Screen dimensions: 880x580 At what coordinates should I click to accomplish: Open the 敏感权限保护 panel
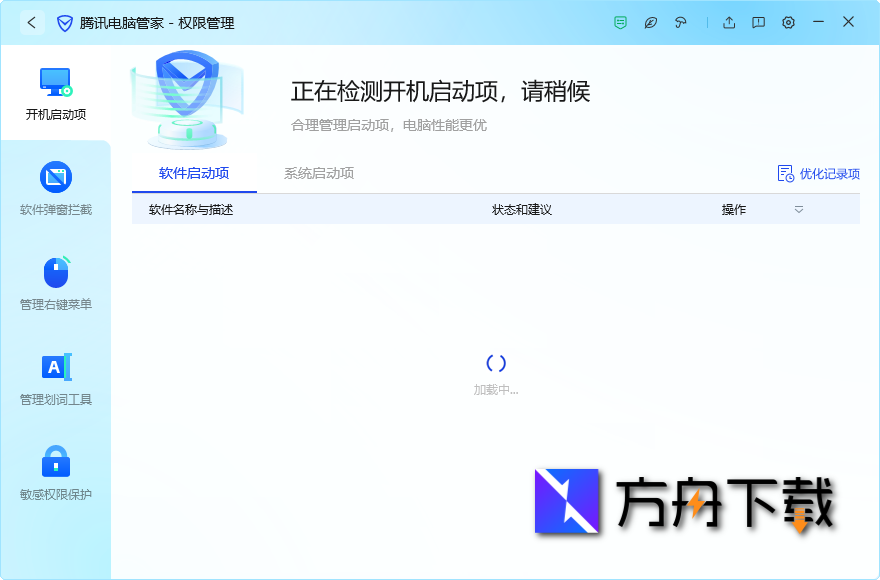pyautogui.click(x=56, y=463)
